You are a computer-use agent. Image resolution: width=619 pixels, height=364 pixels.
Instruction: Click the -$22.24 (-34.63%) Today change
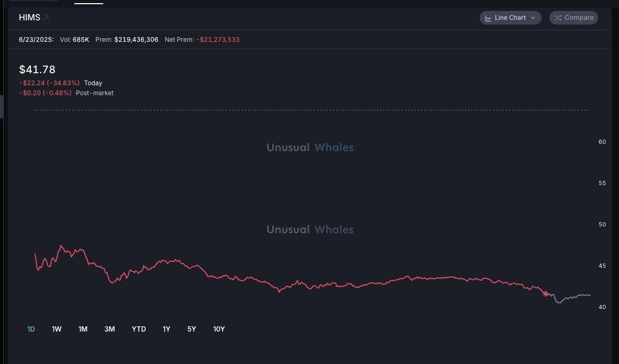tap(49, 83)
